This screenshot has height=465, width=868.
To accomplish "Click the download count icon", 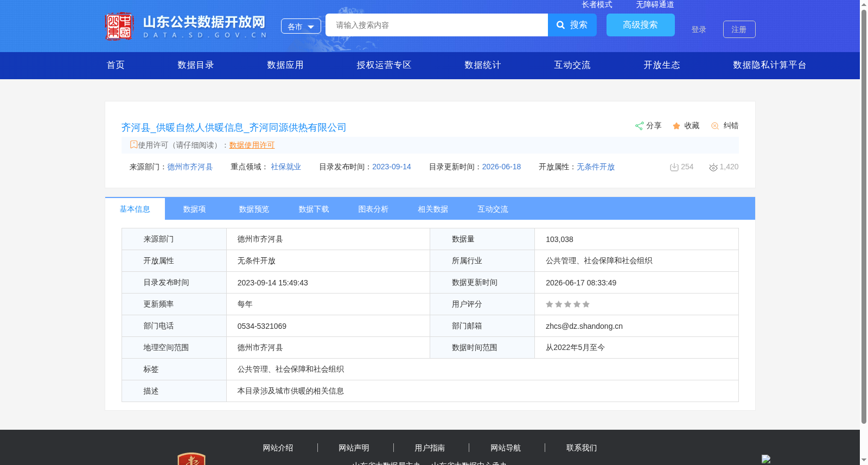I will tap(674, 167).
